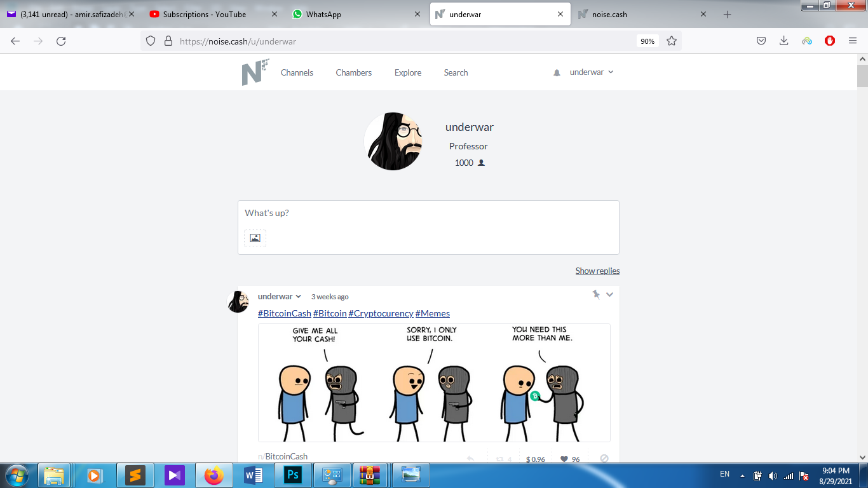The image size is (868, 488).
Task: Open the Channels menu item
Action: pos(297,72)
